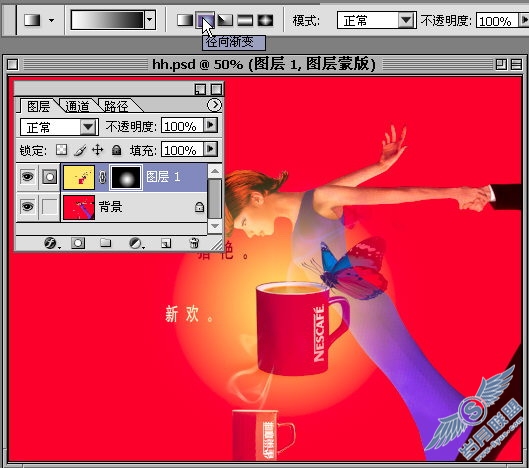Select the linear gradient type
This screenshot has width=529, height=468.
click(185, 20)
